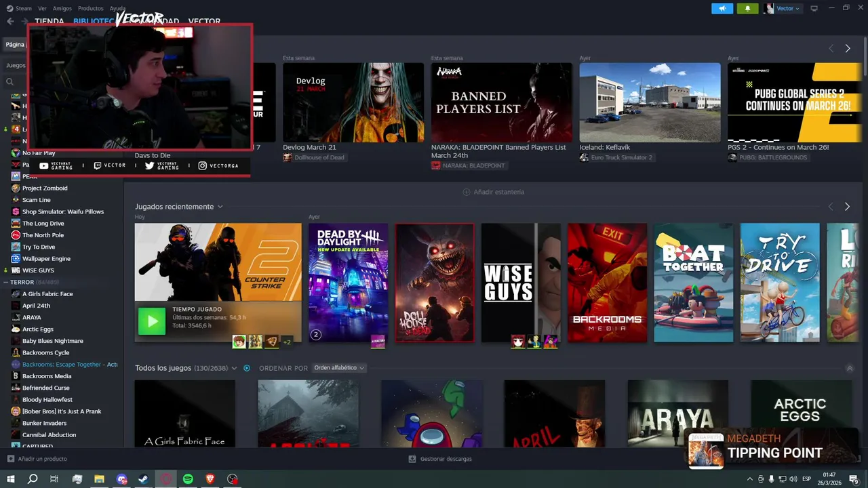Open the Amigos menu

coord(62,8)
